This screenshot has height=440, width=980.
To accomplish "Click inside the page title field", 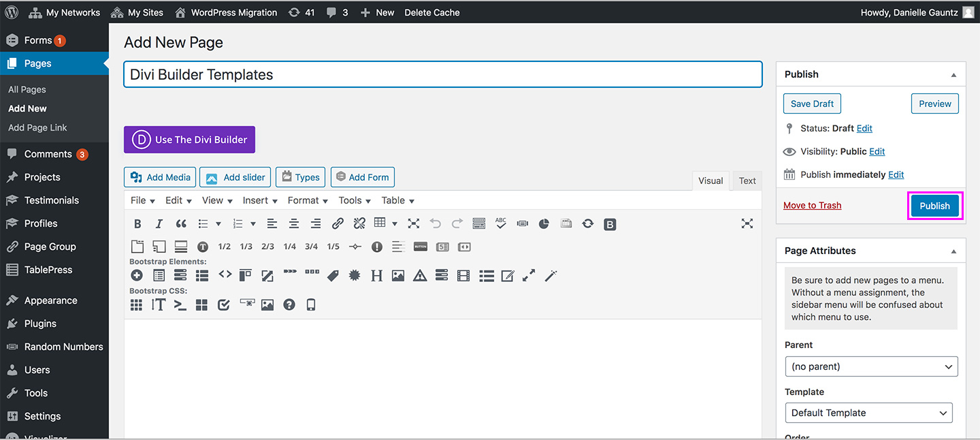I will coord(442,74).
